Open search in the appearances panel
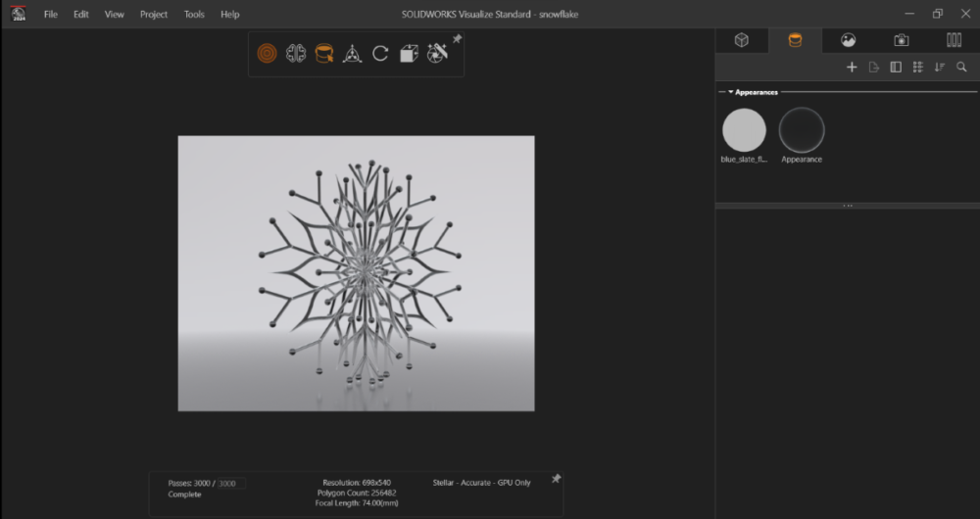Image resolution: width=980 pixels, height=519 pixels. point(961,67)
